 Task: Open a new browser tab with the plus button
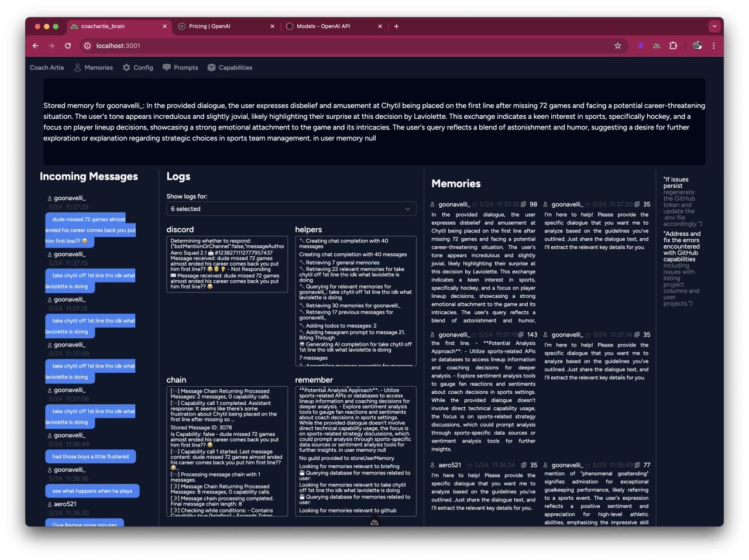397,26
